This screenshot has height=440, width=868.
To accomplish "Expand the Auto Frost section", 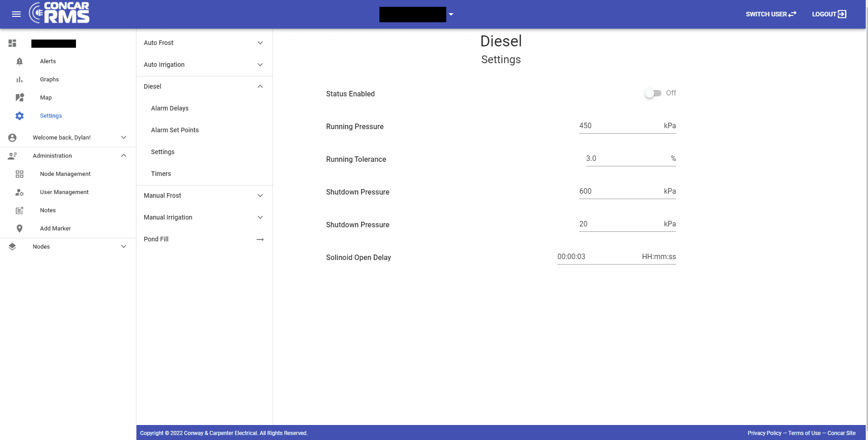I will point(260,43).
